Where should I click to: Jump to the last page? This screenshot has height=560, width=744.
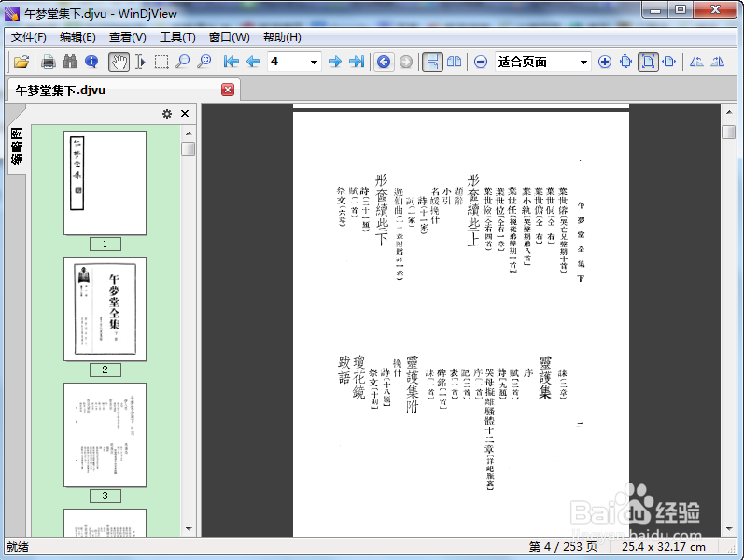tap(357, 62)
